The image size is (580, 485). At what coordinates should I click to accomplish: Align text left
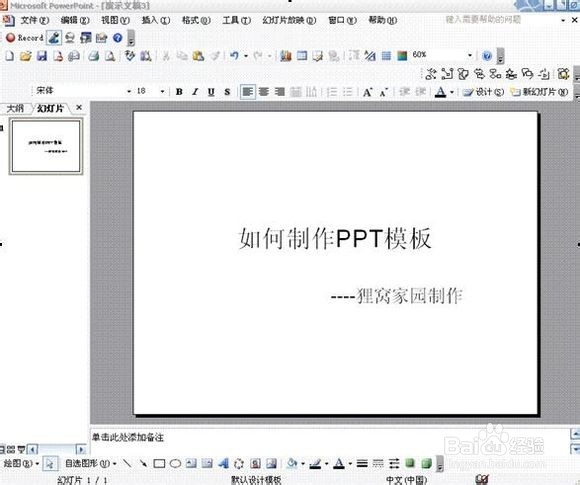tap(247, 92)
